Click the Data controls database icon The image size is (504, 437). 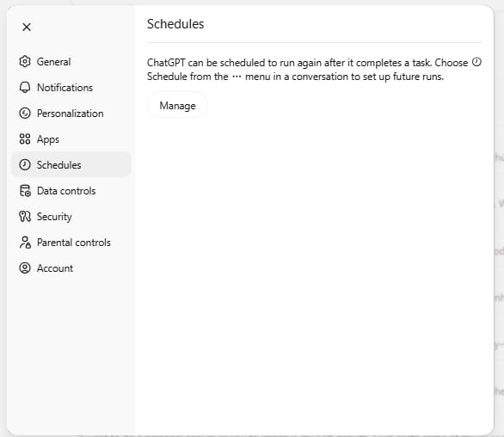pyautogui.click(x=25, y=191)
